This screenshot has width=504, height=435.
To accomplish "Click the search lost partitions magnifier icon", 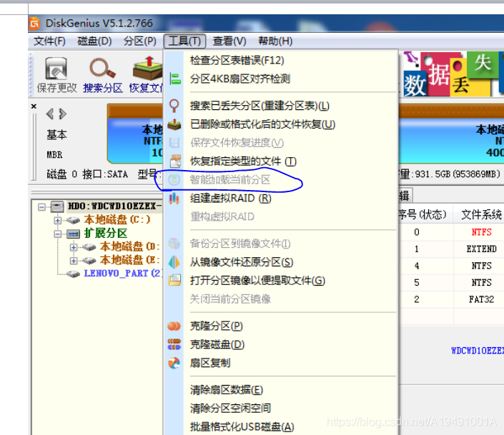I will [174, 106].
